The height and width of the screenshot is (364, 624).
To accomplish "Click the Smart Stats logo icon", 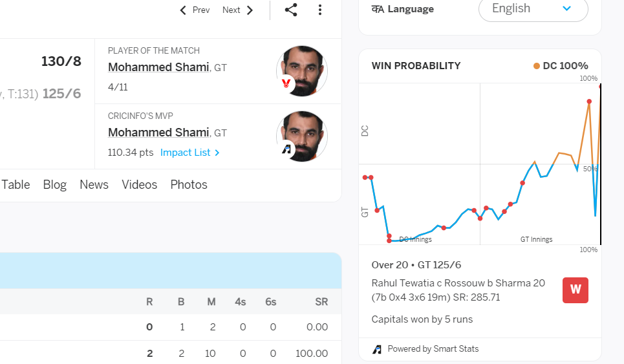I will pos(377,349).
